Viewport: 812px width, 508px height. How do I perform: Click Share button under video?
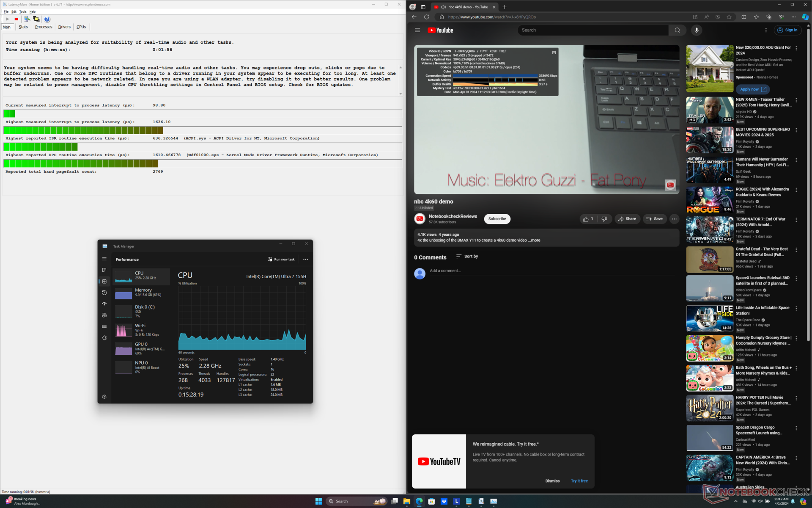pyautogui.click(x=627, y=219)
